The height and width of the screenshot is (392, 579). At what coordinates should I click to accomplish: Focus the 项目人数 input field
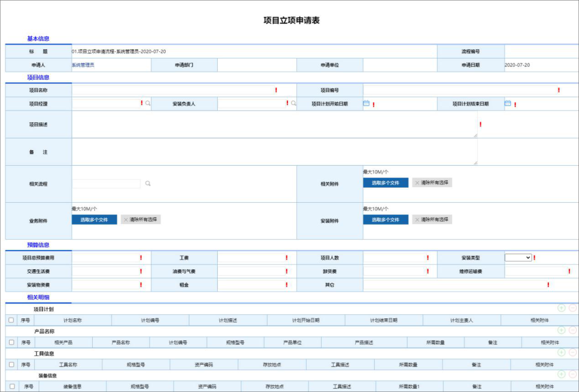[395, 258]
